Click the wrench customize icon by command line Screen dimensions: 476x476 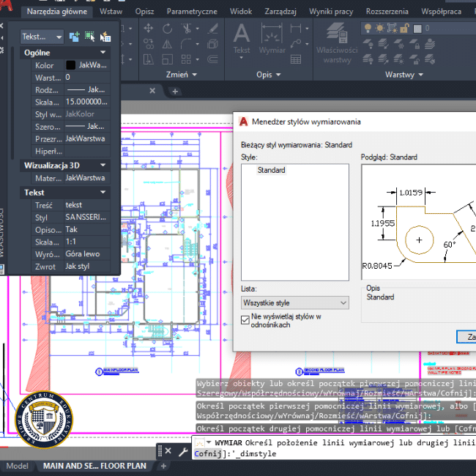[x=183, y=452]
